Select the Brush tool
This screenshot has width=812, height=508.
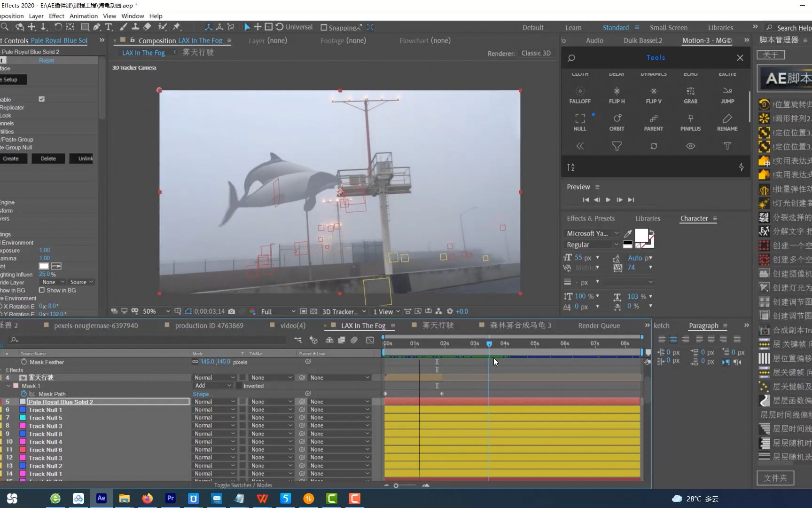coord(124,27)
